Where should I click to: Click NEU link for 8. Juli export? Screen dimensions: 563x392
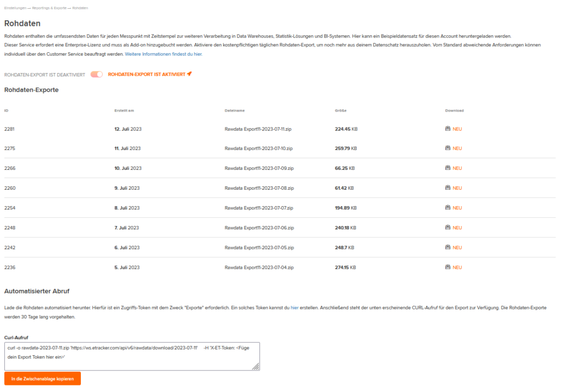coord(457,208)
